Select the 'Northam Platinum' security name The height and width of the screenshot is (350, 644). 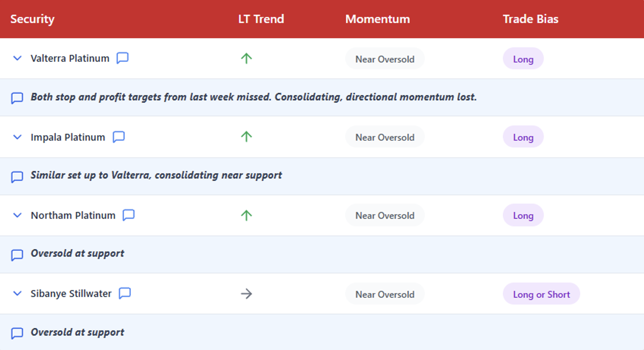pyautogui.click(x=73, y=215)
